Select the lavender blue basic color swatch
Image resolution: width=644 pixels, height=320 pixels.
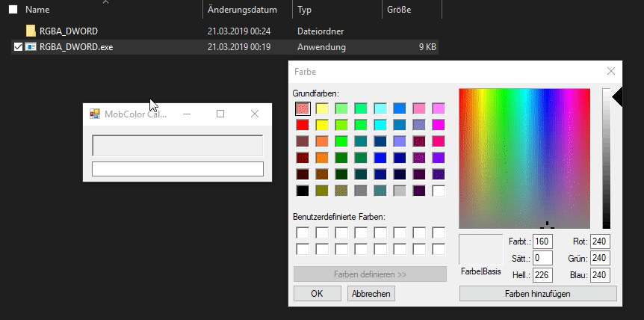(400, 141)
